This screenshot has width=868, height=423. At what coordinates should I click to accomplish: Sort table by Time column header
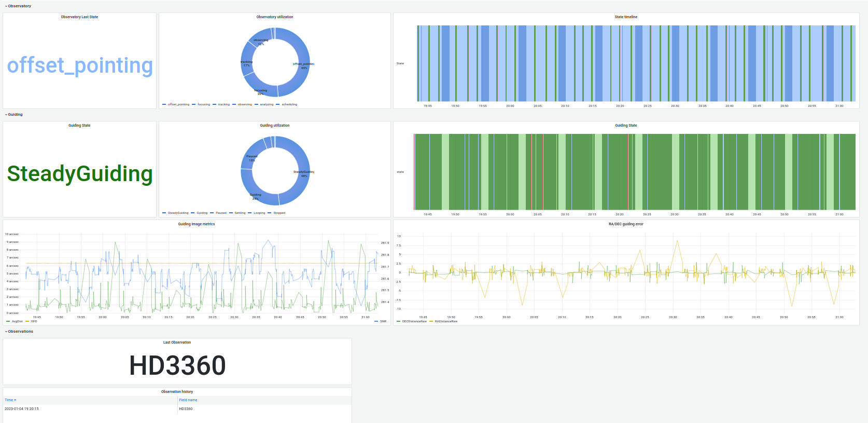coord(90,400)
